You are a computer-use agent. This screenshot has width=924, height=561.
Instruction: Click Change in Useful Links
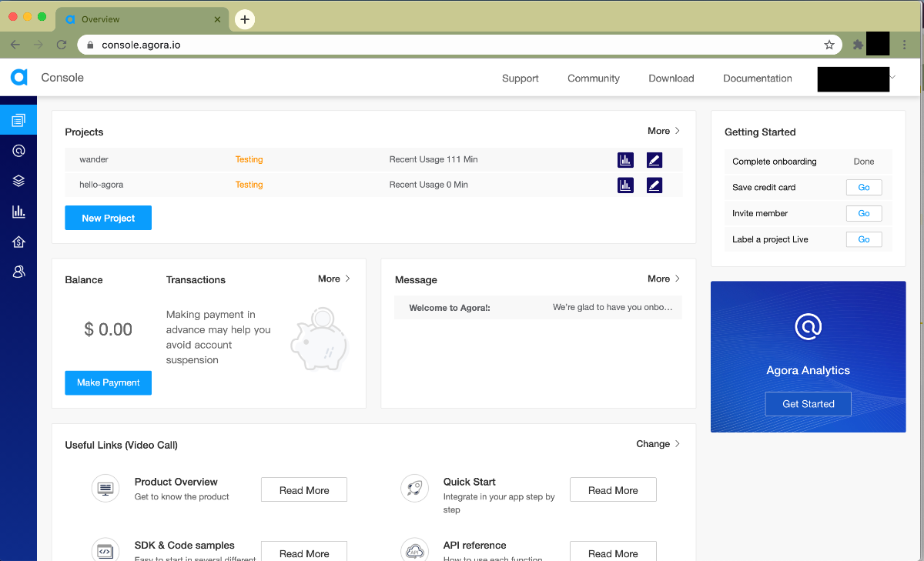pyautogui.click(x=658, y=444)
